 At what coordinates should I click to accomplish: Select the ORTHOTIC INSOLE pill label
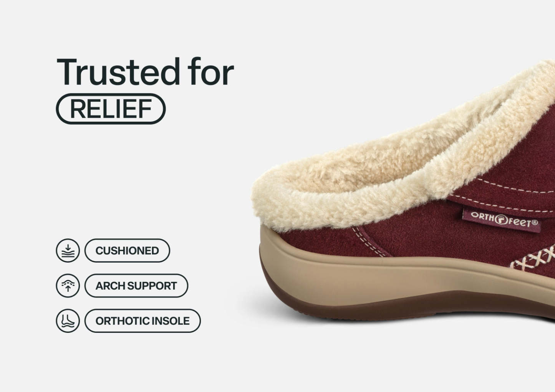click(x=142, y=321)
